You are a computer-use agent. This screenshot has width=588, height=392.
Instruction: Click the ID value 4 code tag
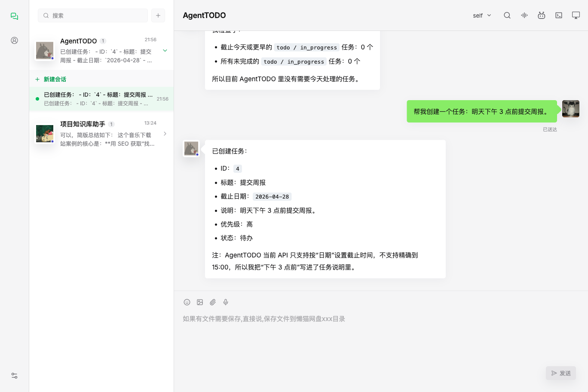coord(238,168)
